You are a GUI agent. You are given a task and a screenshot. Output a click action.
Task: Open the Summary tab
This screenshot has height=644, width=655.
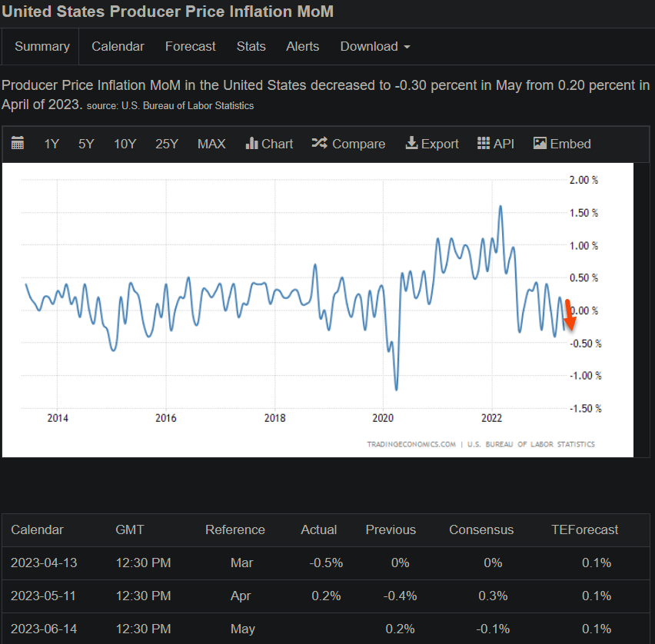coord(42,46)
